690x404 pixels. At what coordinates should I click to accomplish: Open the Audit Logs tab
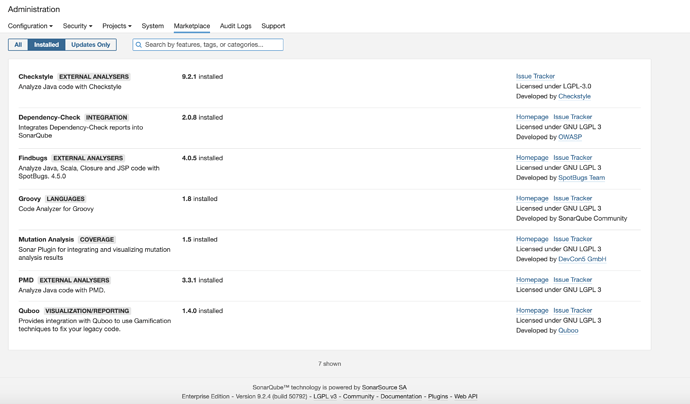click(x=235, y=26)
